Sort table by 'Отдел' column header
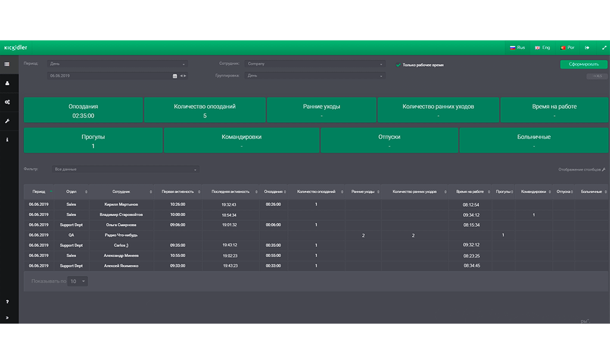Image resolution: width=610 pixels, height=364 pixels. pyautogui.click(x=71, y=192)
